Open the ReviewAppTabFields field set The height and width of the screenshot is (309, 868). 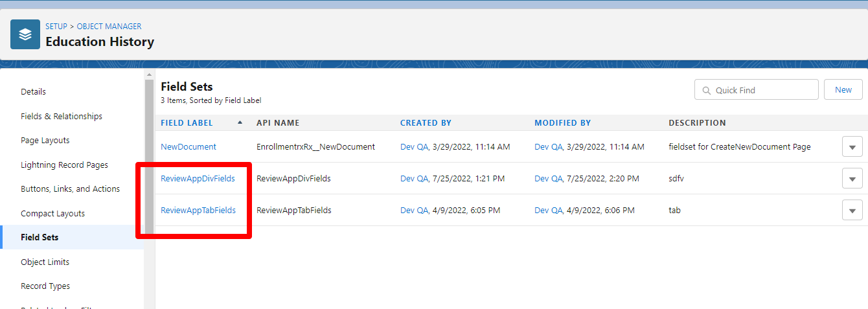point(198,210)
